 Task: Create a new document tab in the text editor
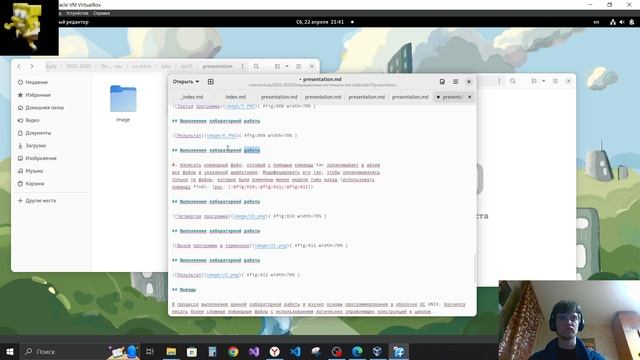coord(211,82)
